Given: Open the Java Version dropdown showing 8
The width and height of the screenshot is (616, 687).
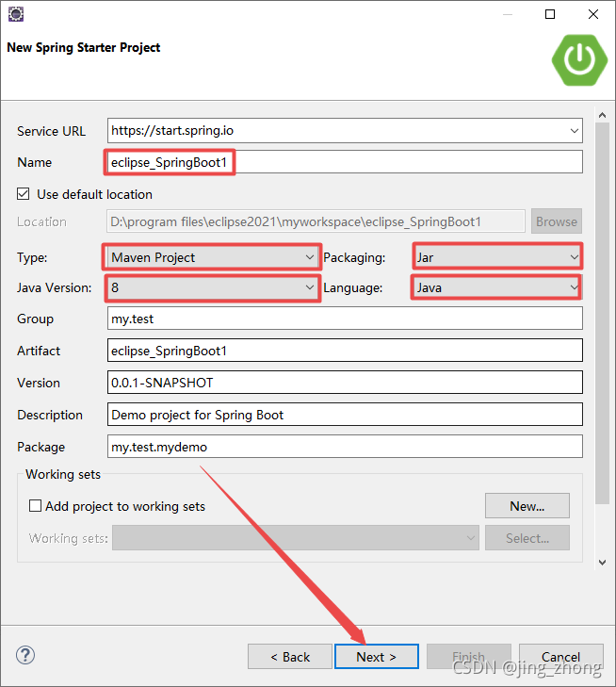Looking at the screenshot, I should pos(212,287).
